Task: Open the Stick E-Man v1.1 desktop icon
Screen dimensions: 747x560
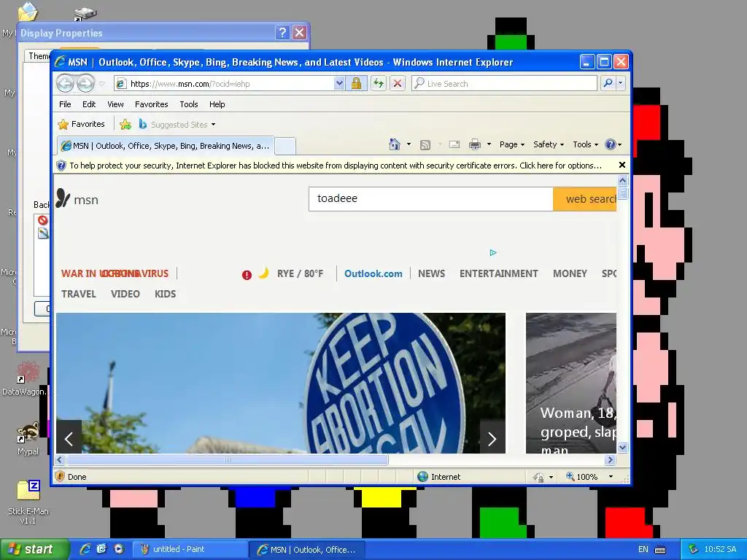Action: pyautogui.click(x=28, y=502)
